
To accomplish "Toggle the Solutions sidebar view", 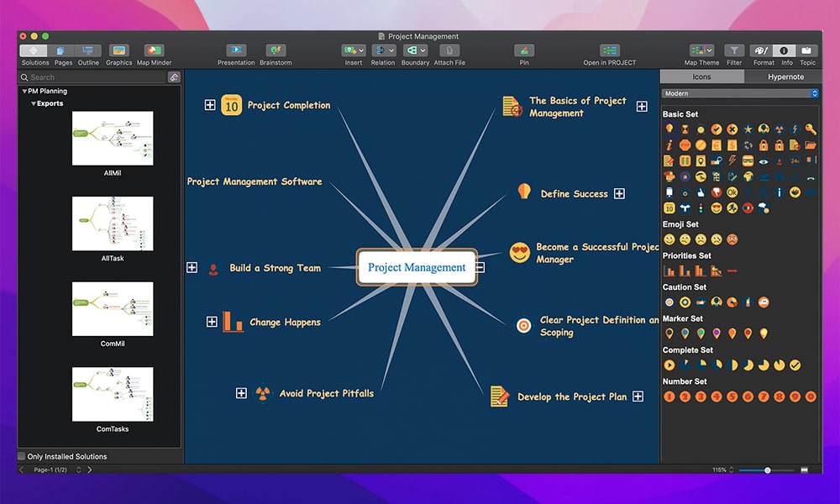I will coord(34,50).
